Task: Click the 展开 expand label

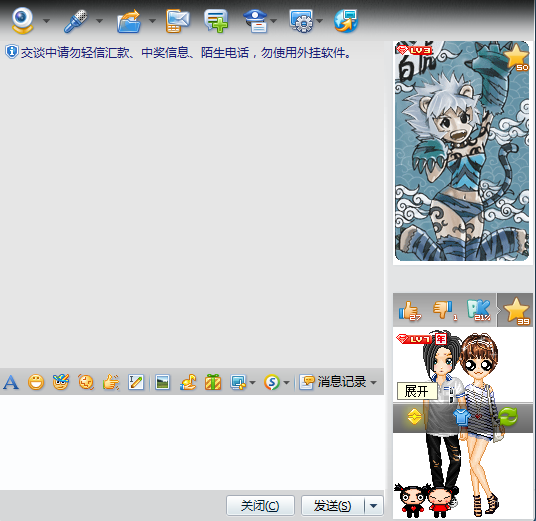Action: [417, 391]
